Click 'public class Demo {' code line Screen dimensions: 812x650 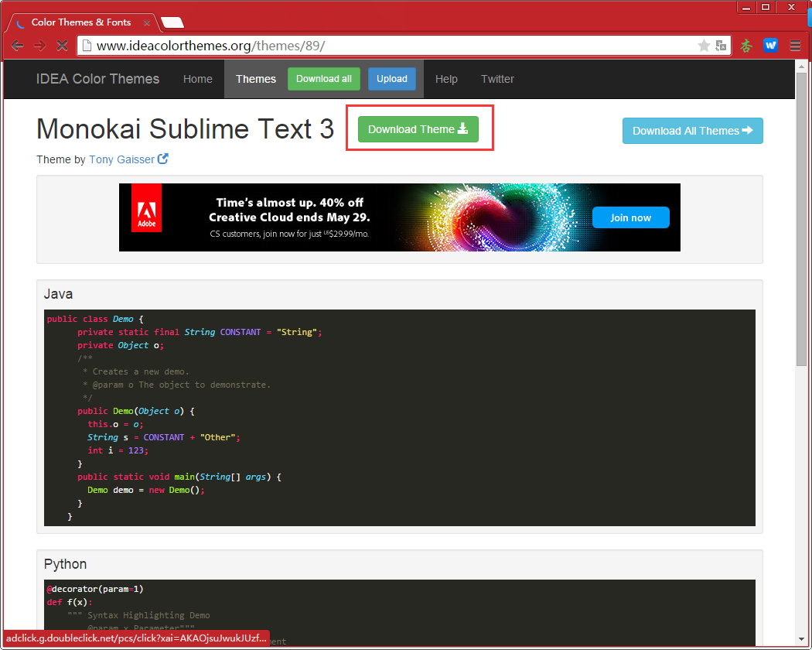[95, 319]
